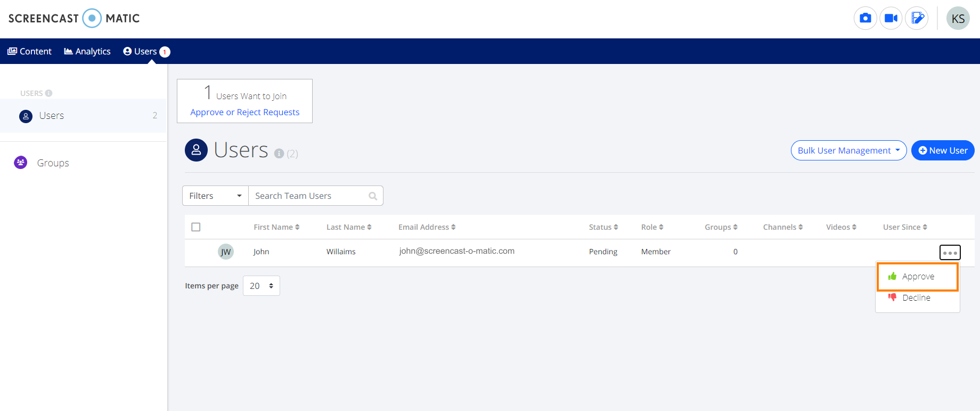Click the info icon next to Users title
This screenshot has width=980, height=411.
[279, 154]
